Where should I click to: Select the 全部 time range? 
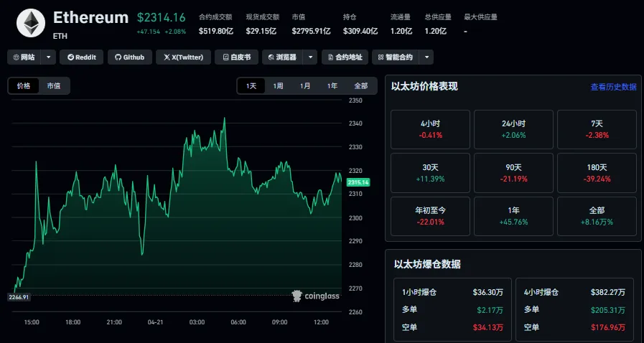click(x=361, y=86)
